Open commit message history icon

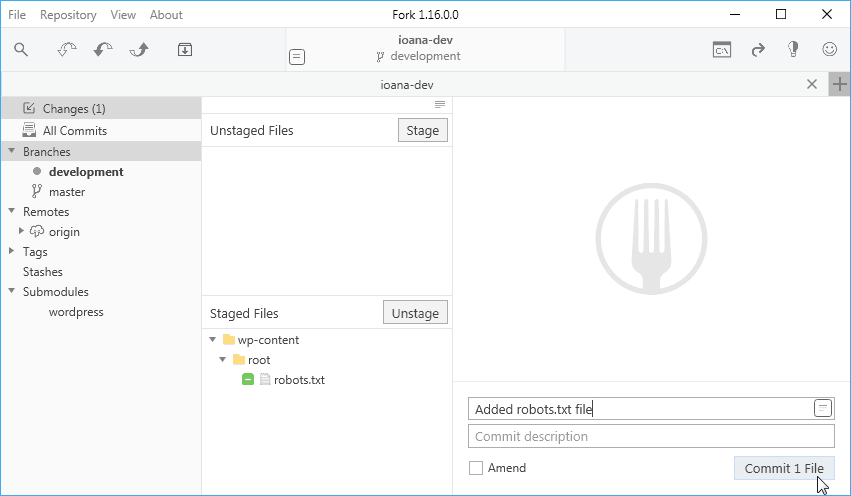coord(823,408)
